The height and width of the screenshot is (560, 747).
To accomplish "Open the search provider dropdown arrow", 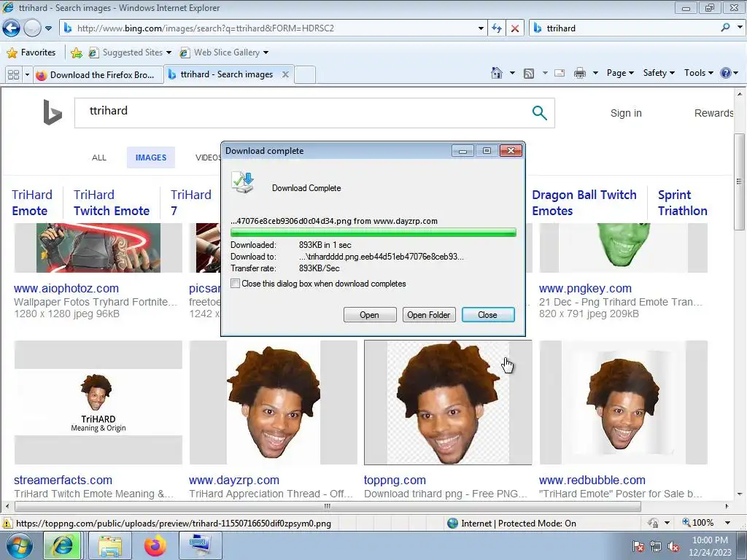I will tap(740, 28).
